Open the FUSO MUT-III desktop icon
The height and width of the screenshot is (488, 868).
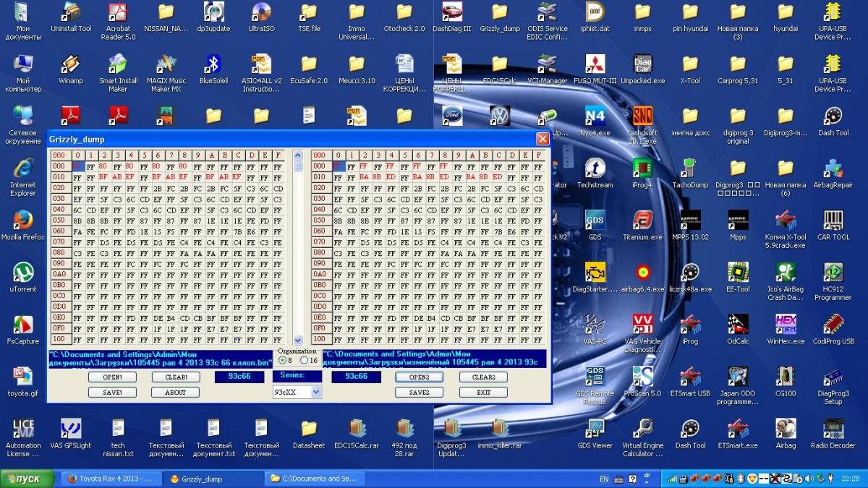[x=595, y=69]
